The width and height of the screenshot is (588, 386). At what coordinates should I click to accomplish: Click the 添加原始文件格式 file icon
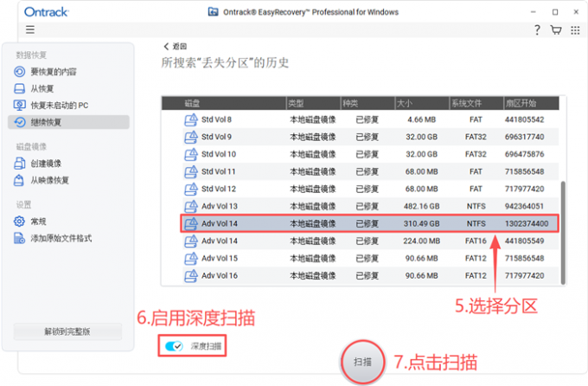coord(19,238)
